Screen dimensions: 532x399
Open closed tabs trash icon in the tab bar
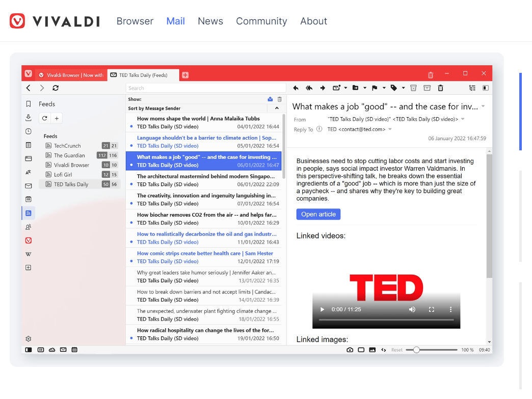(431, 75)
